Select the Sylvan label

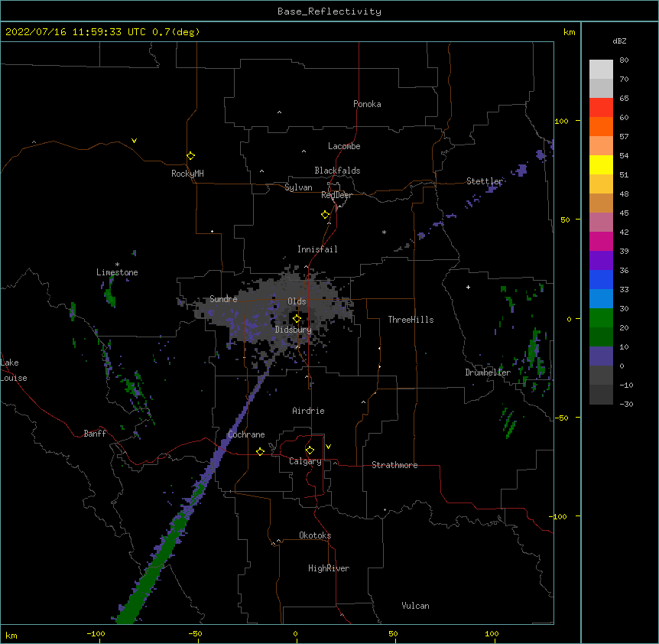pyautogui.click(x=298, y=187)
